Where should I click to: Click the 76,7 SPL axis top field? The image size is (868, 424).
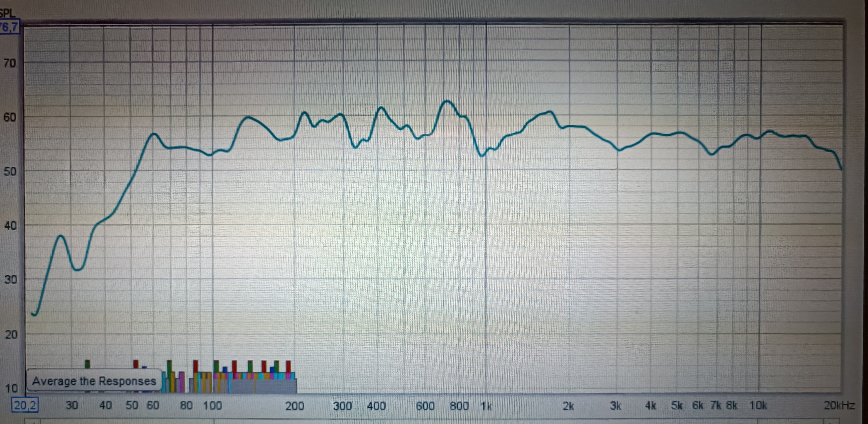(10, 27)
